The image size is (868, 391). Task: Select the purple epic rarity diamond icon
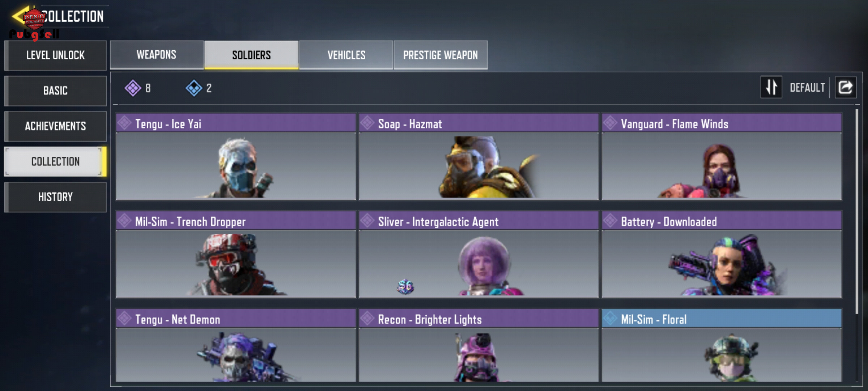pos(133,88)
